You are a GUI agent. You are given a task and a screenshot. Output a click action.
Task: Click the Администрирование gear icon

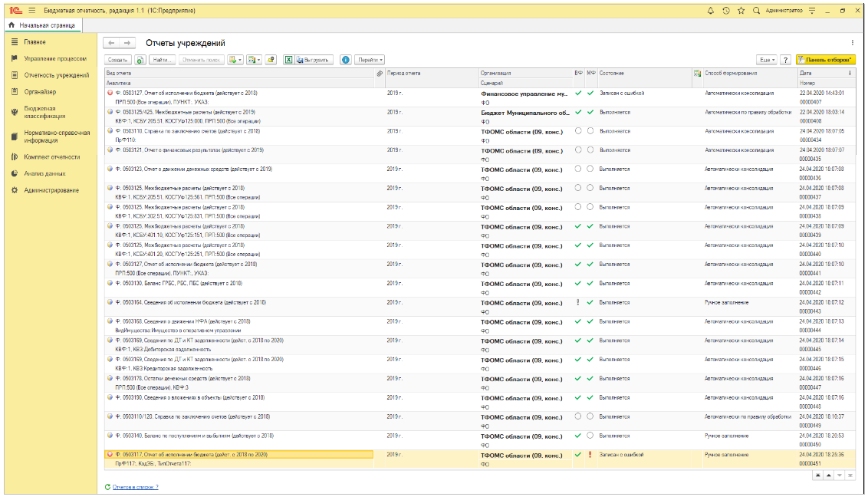15,190
